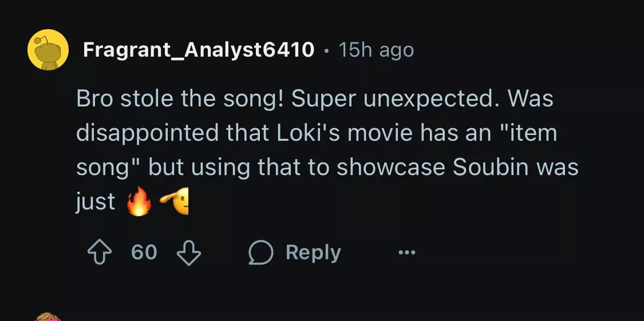This screenshot has width=644, height=321.
Task: Click the vote count showing 60
Action: tap(144, 252)
